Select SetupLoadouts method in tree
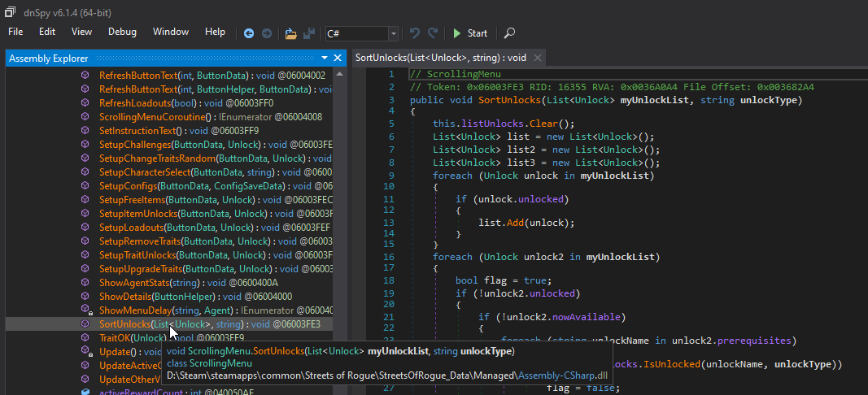Viewport: 868px width, 395px height. coord(131,227)
